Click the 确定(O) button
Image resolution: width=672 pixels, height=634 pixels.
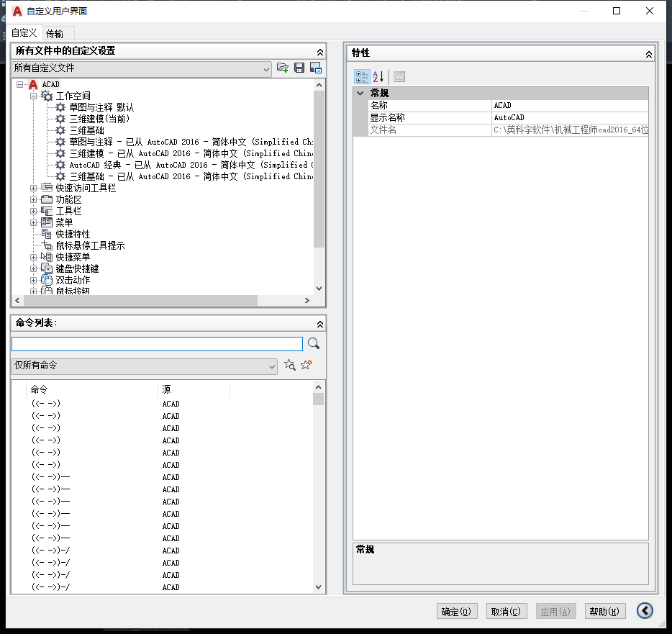(x=456, y=612)
